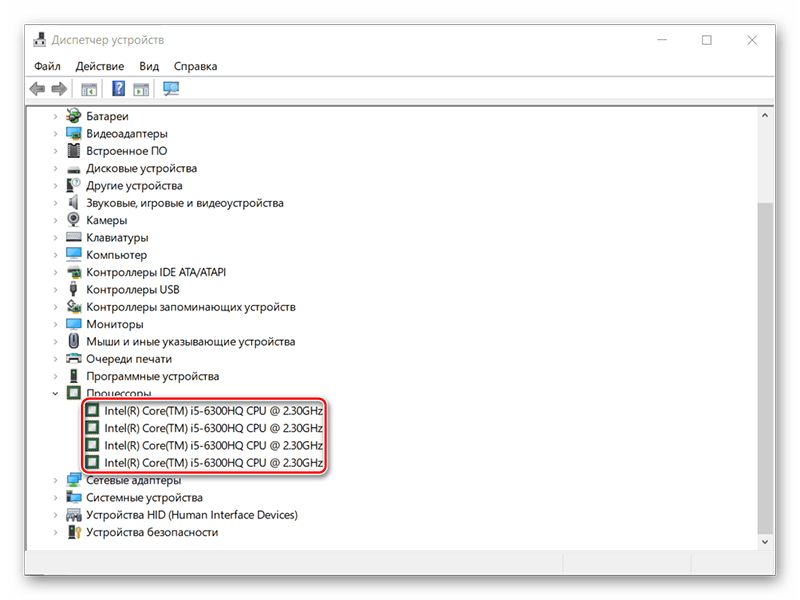The width and height of the screenshot is (800, 600).
Task: Select the Другие устройства label
Action: [x=134, y=186]
